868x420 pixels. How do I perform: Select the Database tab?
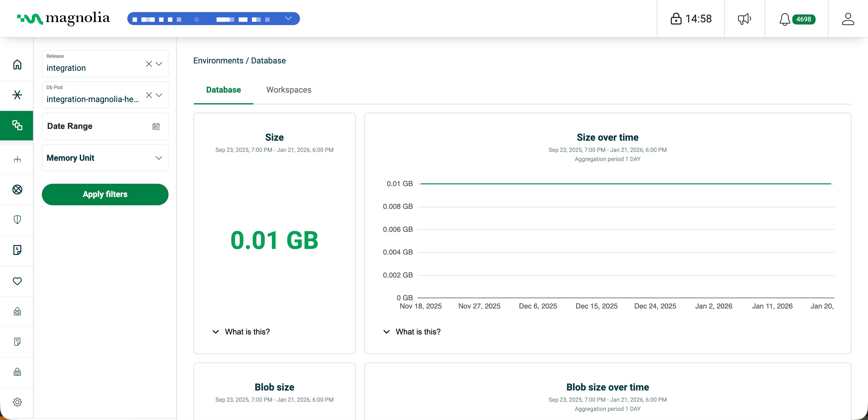tap(223, 90)
